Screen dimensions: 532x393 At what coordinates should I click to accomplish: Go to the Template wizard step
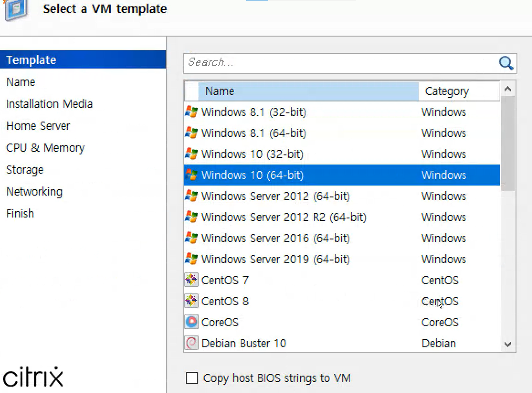[x=83, y=60]
